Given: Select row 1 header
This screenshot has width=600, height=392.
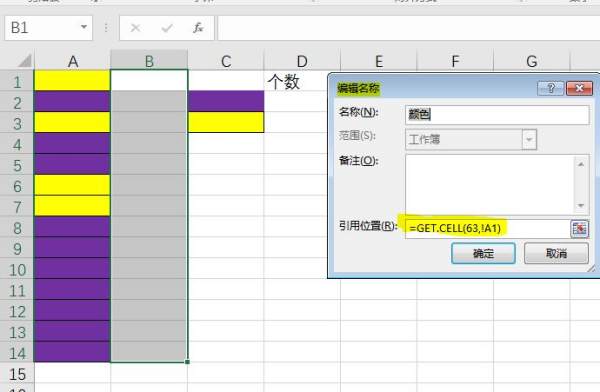Looking at the screenshot, I should coord(17,81).
